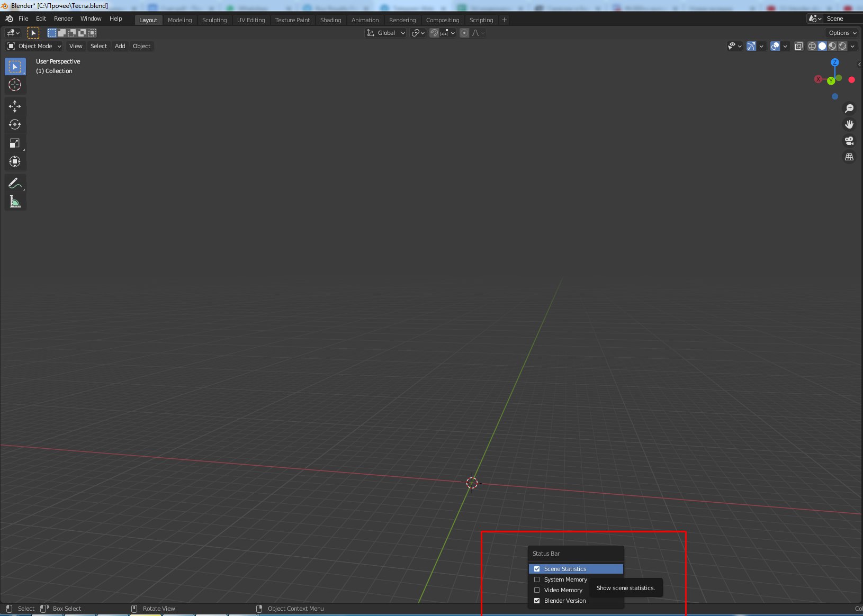Switch to the UV Editing workspace tab
This screenshot has width=863, height=616.
[251, 20]
